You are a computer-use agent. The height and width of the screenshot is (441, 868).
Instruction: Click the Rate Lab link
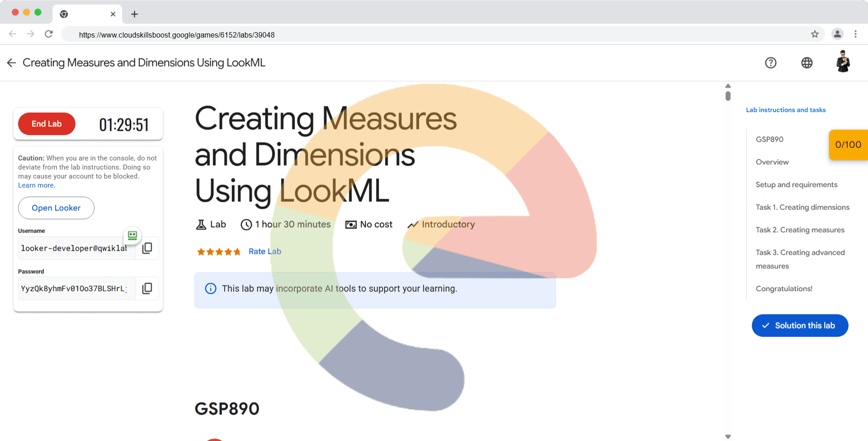point(264,251)
